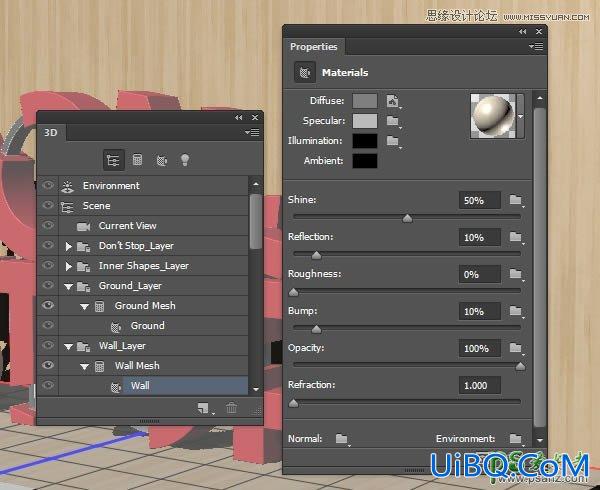The image size is (600, 490).
Task: Click the Ground material icon
Action: [x=116, y=327]
